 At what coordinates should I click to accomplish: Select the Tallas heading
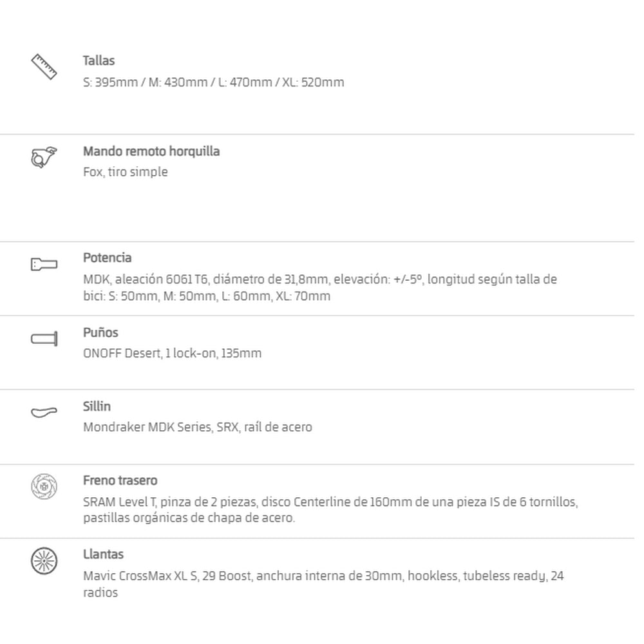pyautogui.click(x=99, y=61)
